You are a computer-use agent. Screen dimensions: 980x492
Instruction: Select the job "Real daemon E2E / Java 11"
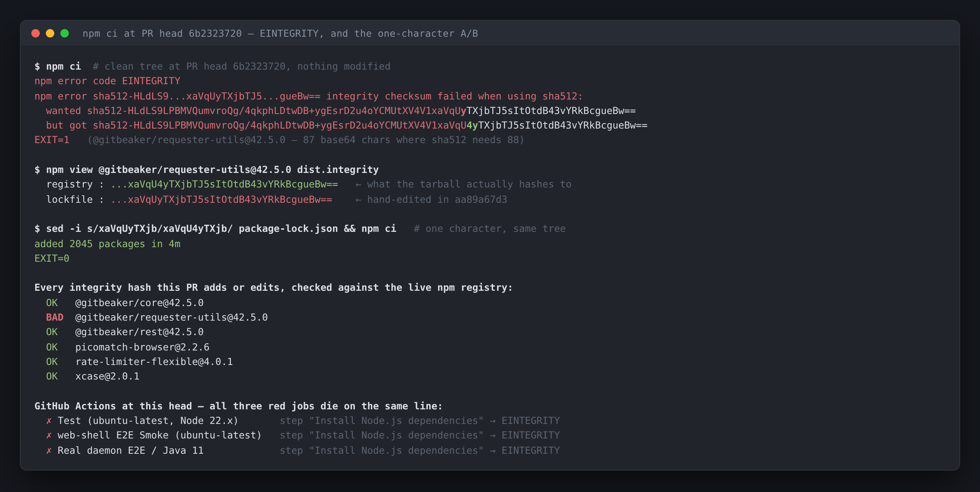click(x=131, y=451)
